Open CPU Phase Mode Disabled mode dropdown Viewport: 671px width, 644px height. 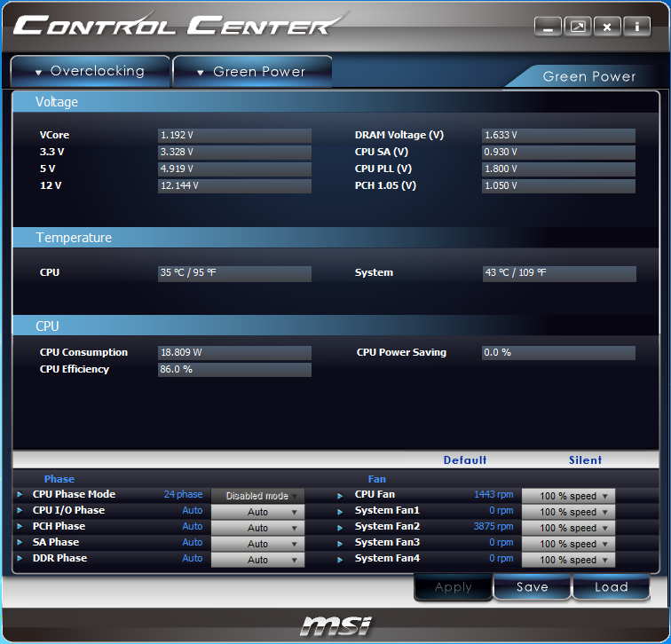tap(257, 496)
